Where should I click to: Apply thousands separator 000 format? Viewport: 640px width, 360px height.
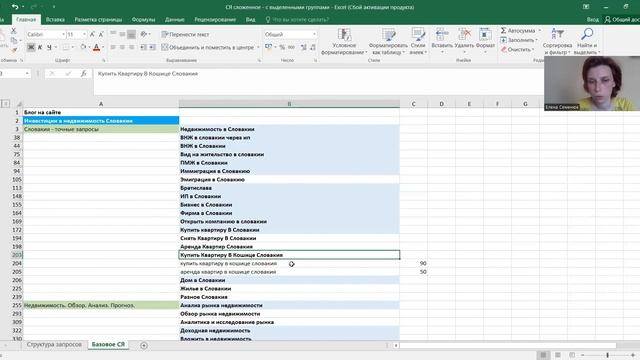tap(291, 47)
